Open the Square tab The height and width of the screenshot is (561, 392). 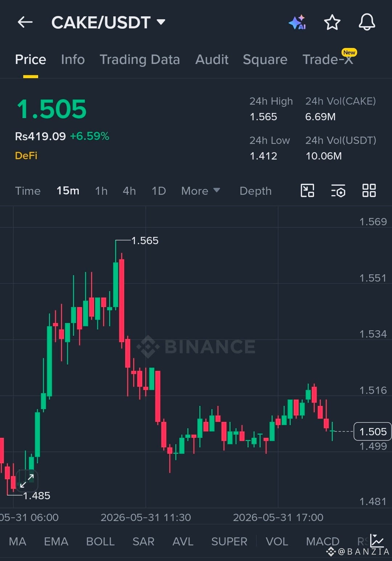[x=265, y=60]
